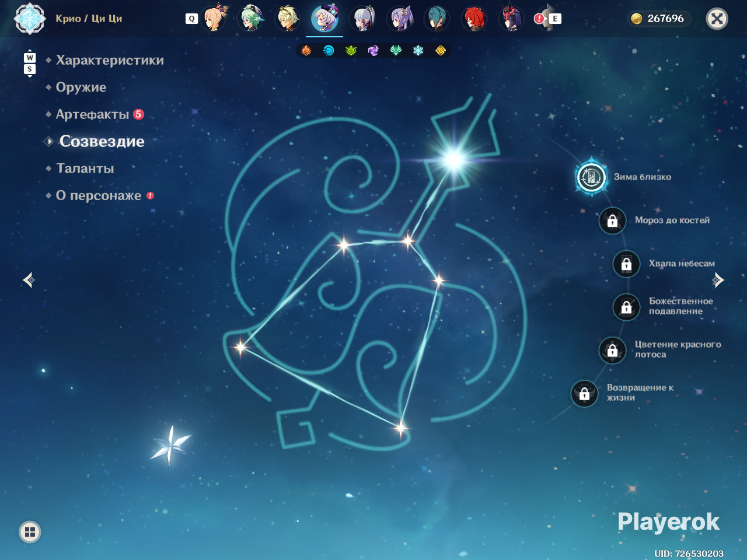Open the locked Возвращение к жизни constellation
Screen dimensions: 747x560
tap(584, 394)
